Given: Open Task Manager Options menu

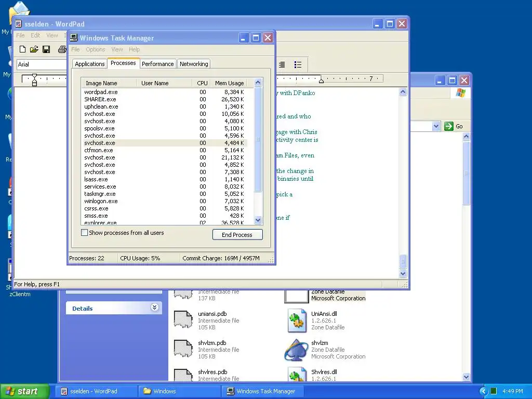Looking at the screenshot, I should (96, 49).
